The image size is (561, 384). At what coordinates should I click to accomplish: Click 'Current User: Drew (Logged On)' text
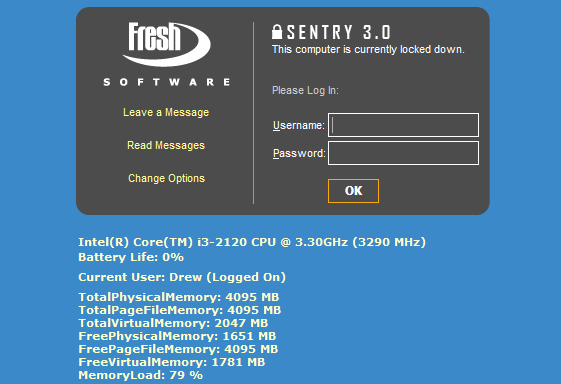182,277
